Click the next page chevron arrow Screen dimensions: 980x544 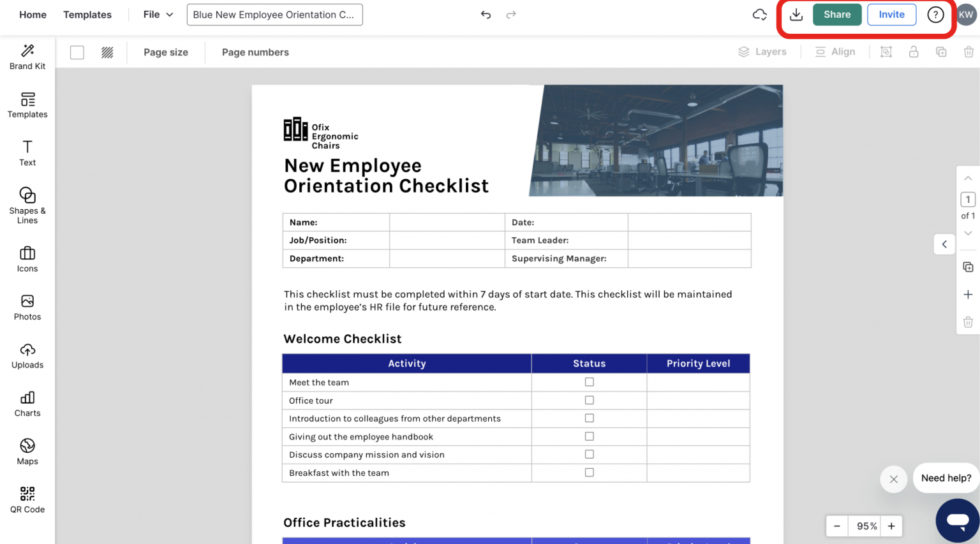point(968,233)
